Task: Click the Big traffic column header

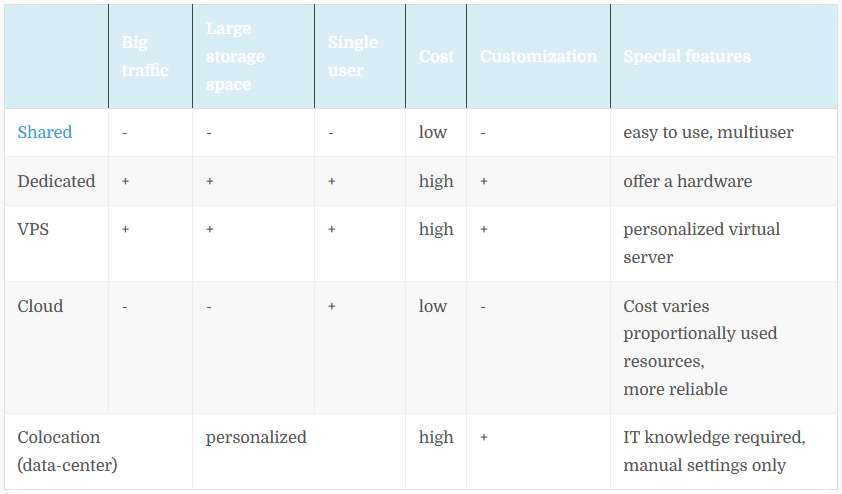Action: point(145,56)
